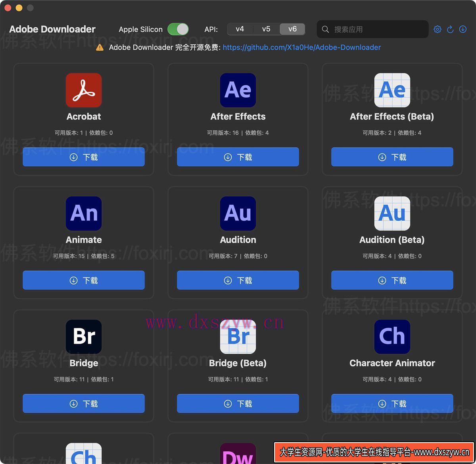Click the Audition (Beta) app icon
This screenshot has width=476, height=464.
(392, 214)
